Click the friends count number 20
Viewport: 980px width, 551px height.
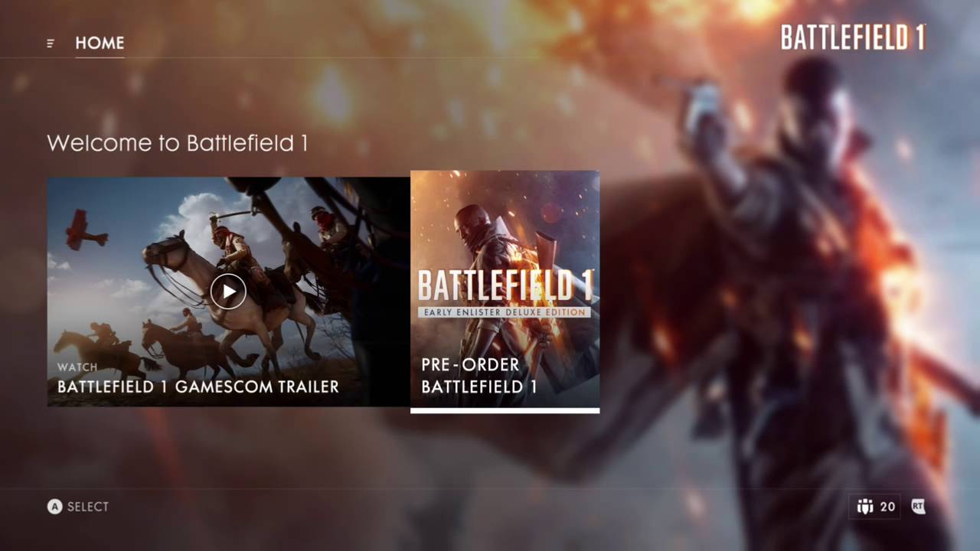click(x=887, y=507)
